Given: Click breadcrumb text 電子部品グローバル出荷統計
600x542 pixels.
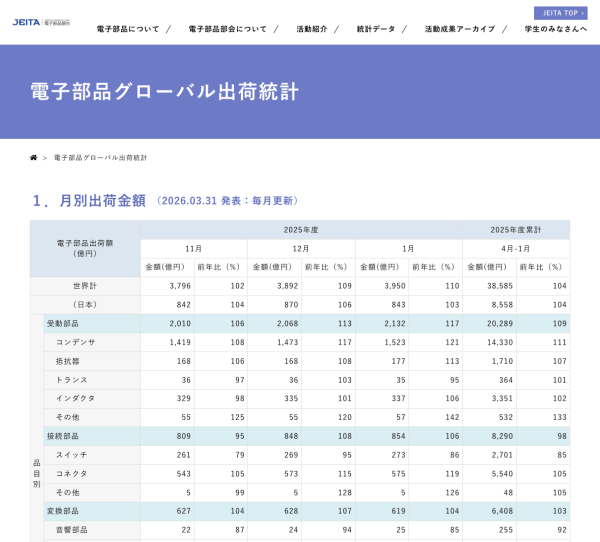Looking at the screenshot, I should [100, 158].
